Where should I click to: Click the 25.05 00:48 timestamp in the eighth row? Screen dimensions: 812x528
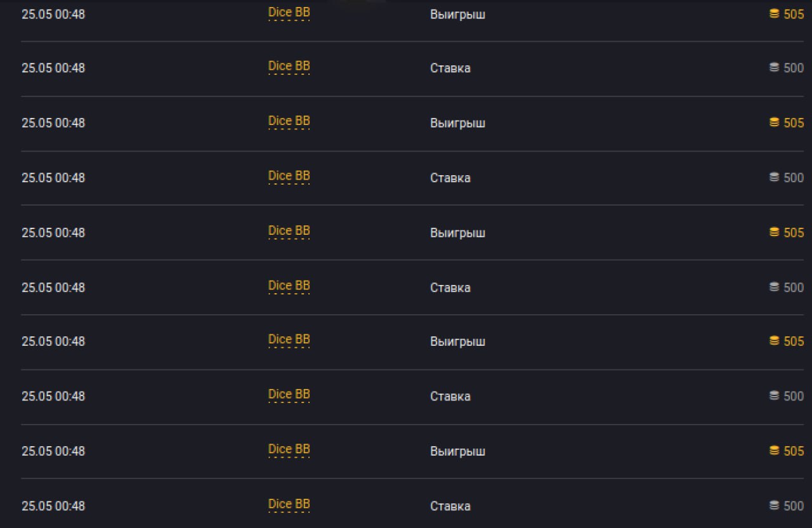click(x=53, y=396)
